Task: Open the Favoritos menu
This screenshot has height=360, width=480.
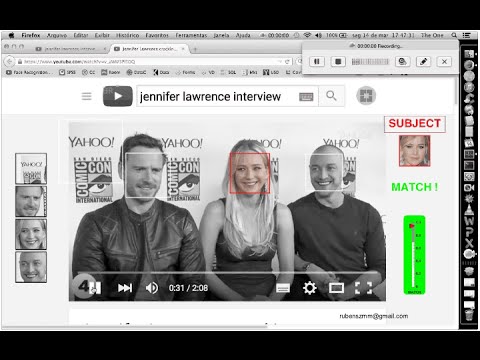Action: click(157, 35)
